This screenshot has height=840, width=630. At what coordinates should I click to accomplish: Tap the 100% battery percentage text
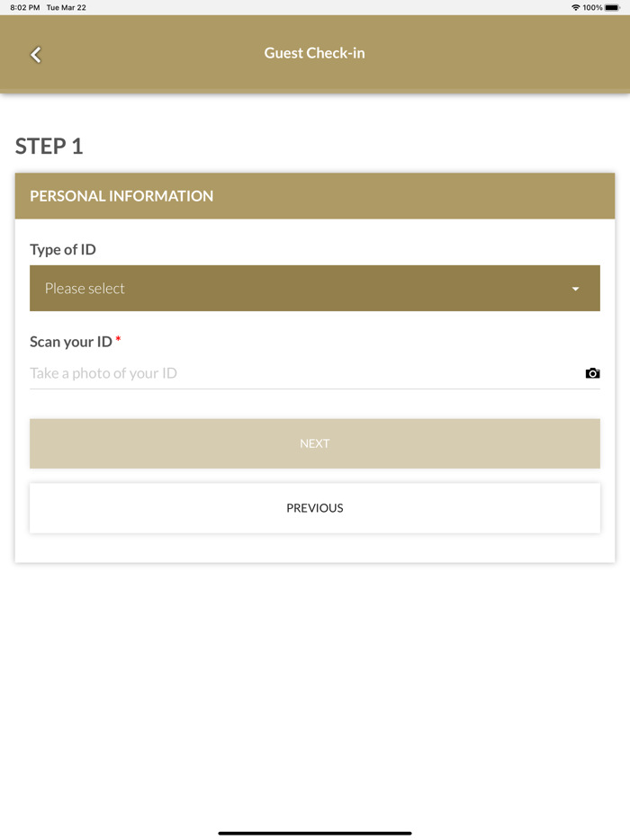click(592, 7)
